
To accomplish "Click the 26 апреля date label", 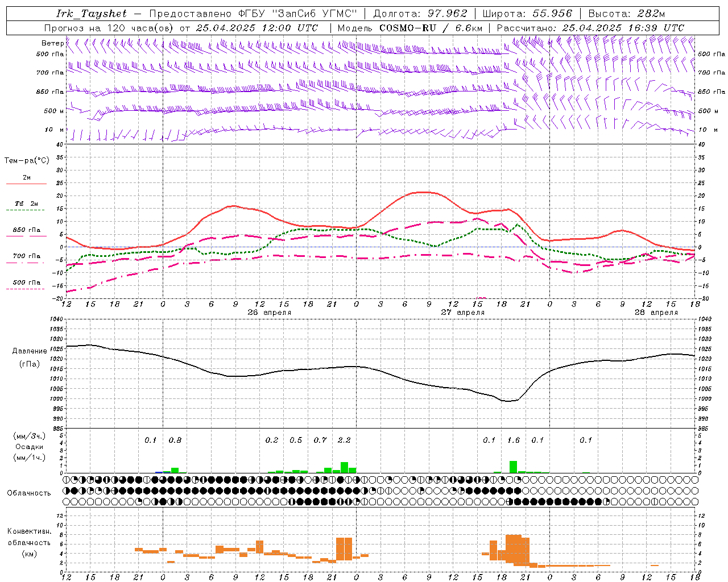I will pyautogui.click(x=270, y=313).
